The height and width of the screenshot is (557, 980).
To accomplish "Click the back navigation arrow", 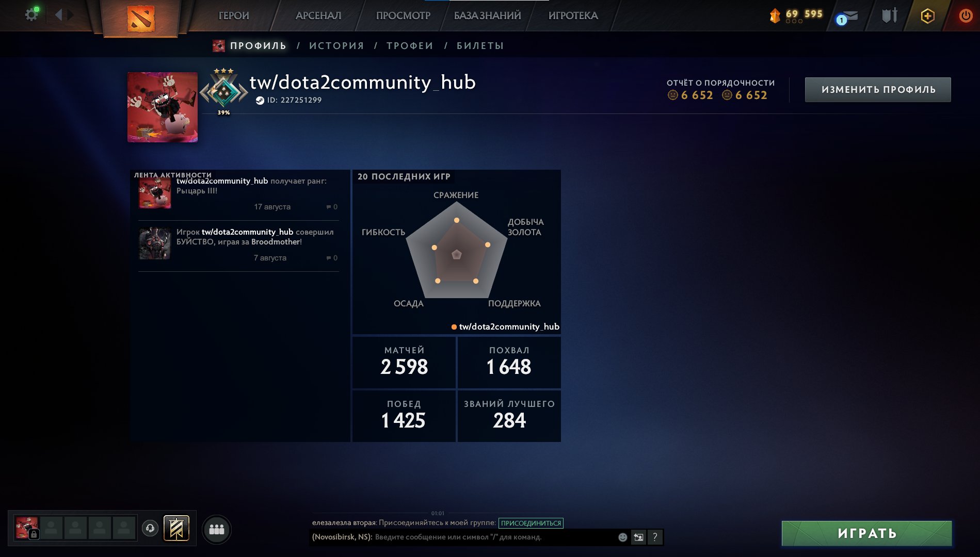I will click(x=58, y=14).
